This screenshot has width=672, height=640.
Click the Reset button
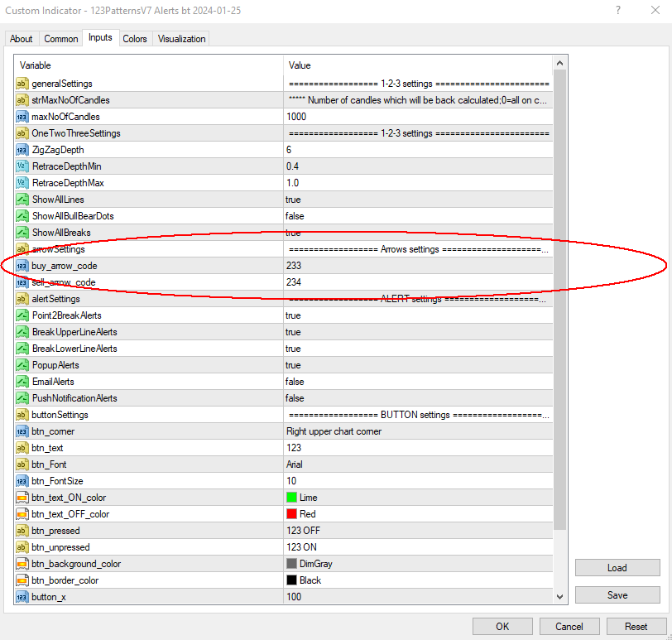636,626
